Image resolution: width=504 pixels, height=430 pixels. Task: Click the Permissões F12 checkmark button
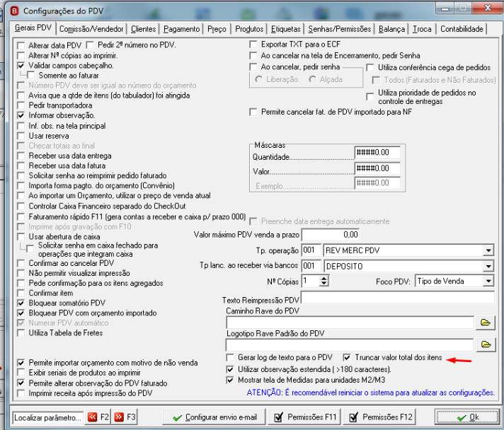(x=380, y=417)
